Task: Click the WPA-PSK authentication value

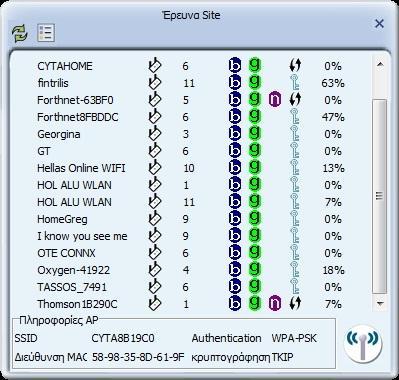Action: click(294, 338)
